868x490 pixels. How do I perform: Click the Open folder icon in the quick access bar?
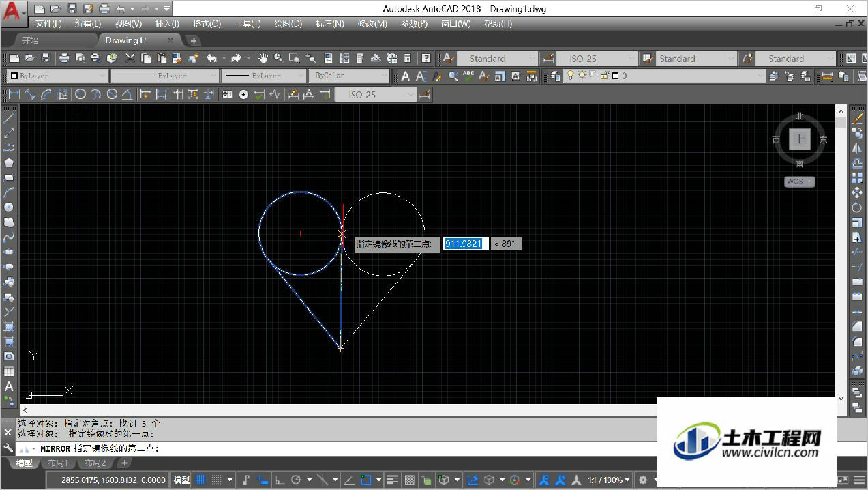pyautogui.click(x=55, y=9)
